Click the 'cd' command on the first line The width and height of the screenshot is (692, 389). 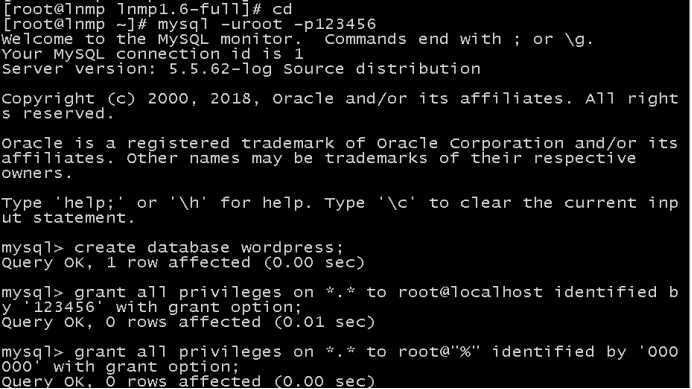(x=282, y=9)
